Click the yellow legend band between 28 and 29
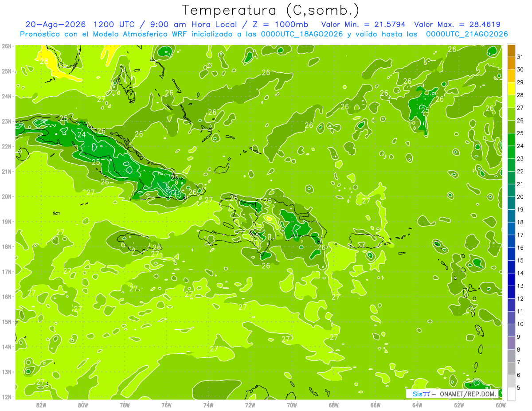Screen dimensions: 532x411 click(511, 89)
